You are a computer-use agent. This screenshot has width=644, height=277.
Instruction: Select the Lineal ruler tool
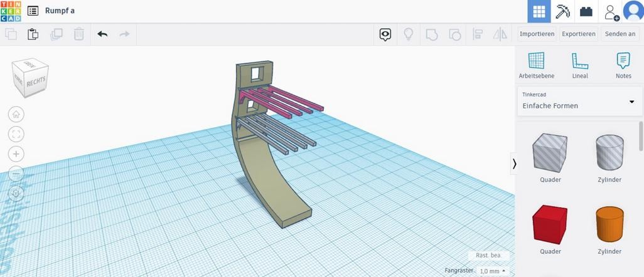coord(580,65)
